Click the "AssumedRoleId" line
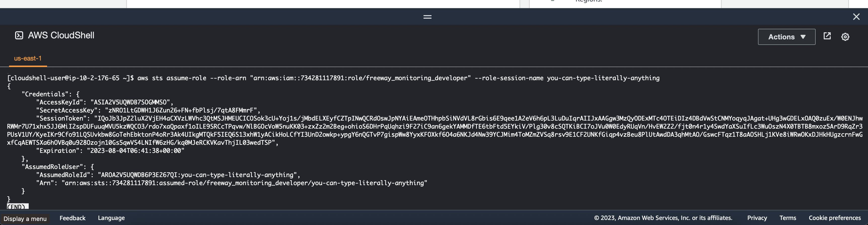Screen dimensions: 868x225 [x=168, y=175]
